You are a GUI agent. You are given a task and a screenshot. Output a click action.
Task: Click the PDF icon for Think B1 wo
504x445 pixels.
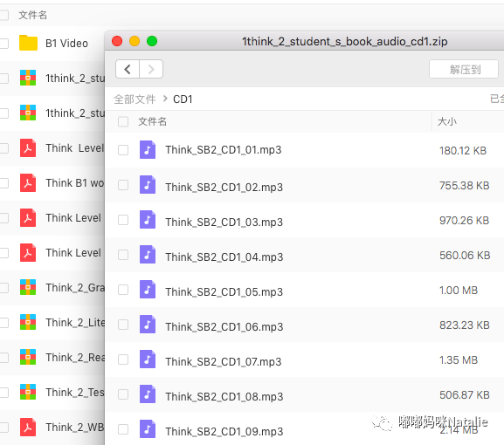[28, 182]
